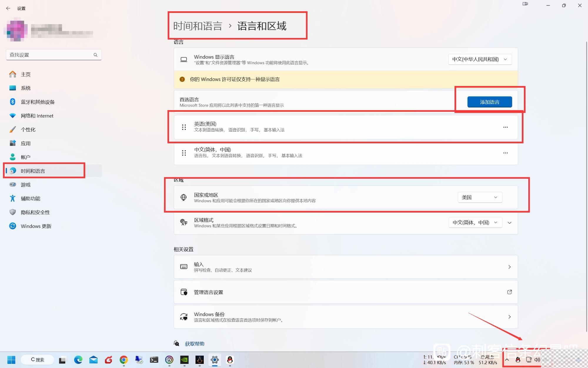588x368 pixels.
Task: Expand the 区域格式 details chevron
Action: coord(510,223)
